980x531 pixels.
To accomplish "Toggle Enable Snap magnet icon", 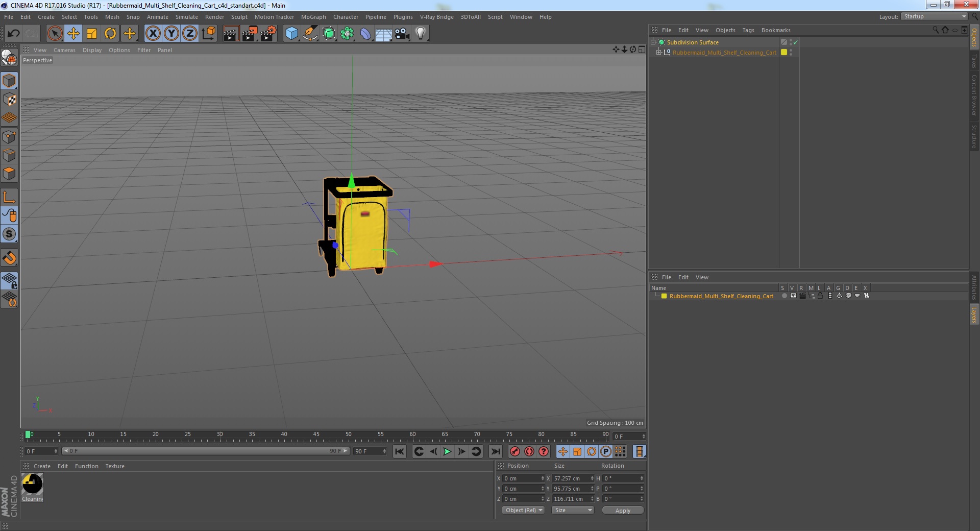I will tap(9, 258).
